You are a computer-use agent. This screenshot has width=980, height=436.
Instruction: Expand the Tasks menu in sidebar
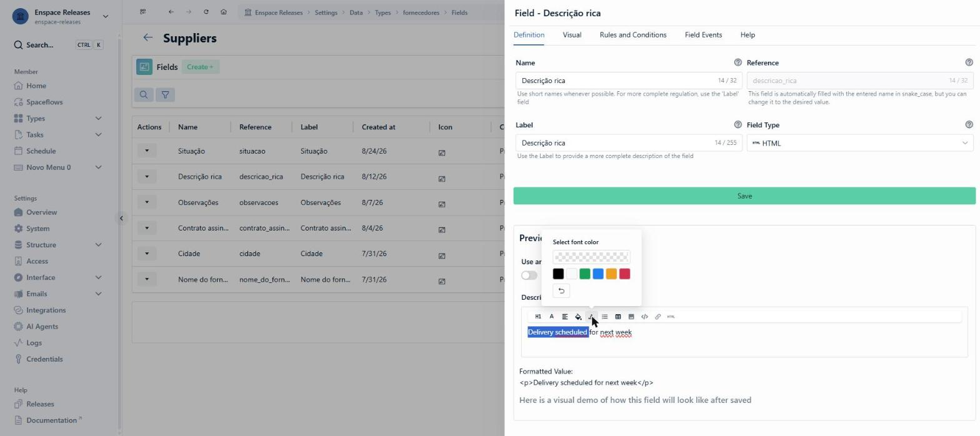(98, 134)
